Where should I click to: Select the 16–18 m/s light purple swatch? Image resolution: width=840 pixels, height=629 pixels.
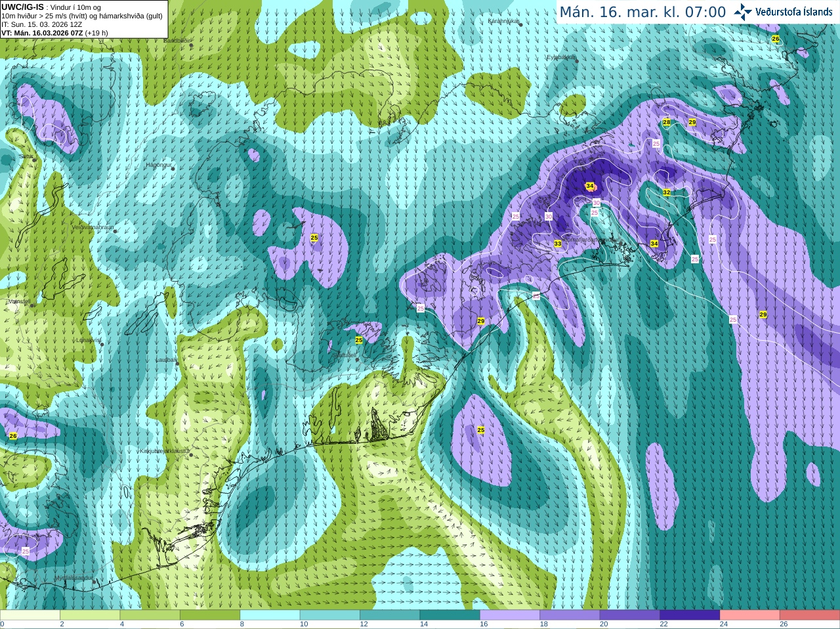tap(510, 615)
